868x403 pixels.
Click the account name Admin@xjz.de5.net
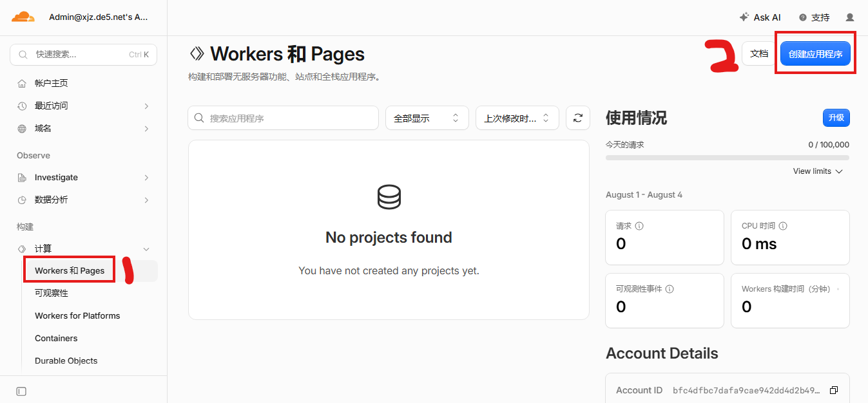(99, 17)
